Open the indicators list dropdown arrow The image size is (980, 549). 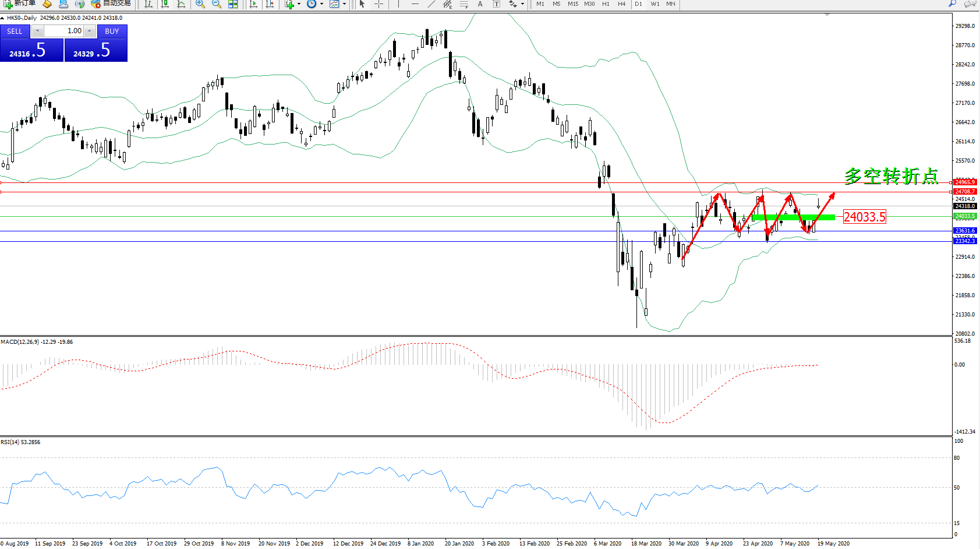coord(299,4)
